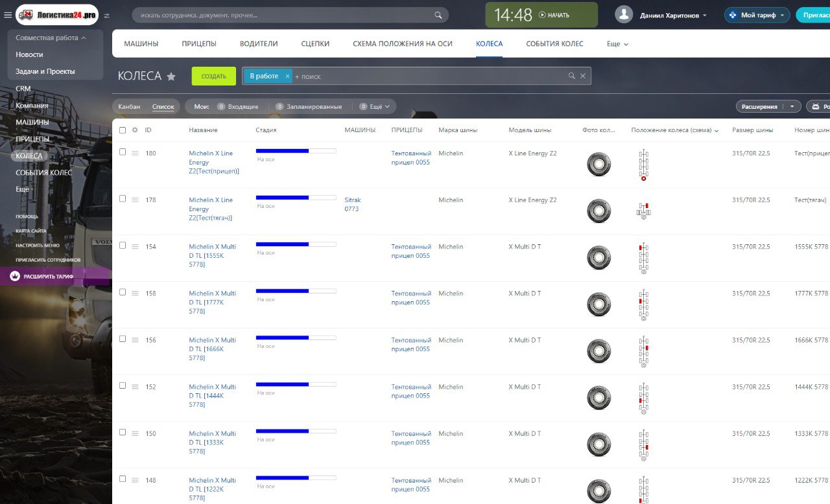Viewport: 830px width, 504px height.
Task: View wheel position scheme for ID 180
Action: (643, 165)
